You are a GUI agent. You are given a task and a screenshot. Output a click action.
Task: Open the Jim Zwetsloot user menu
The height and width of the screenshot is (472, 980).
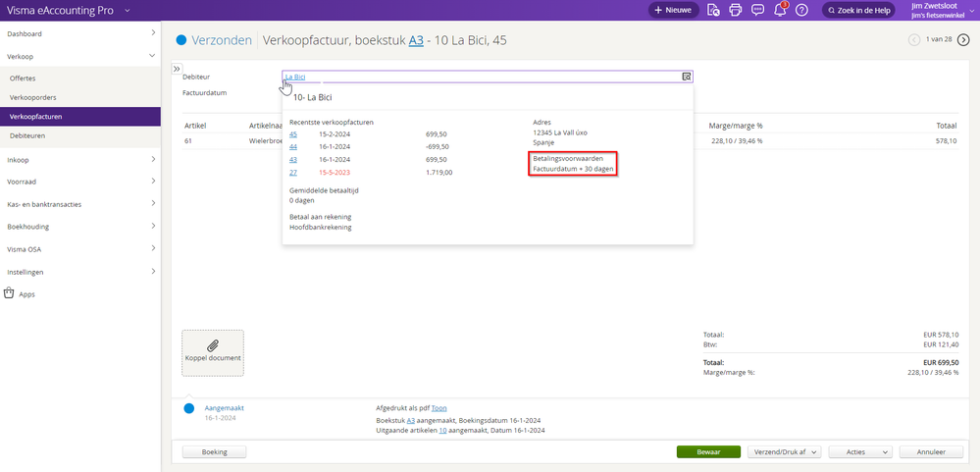click(x=941, y=10)
